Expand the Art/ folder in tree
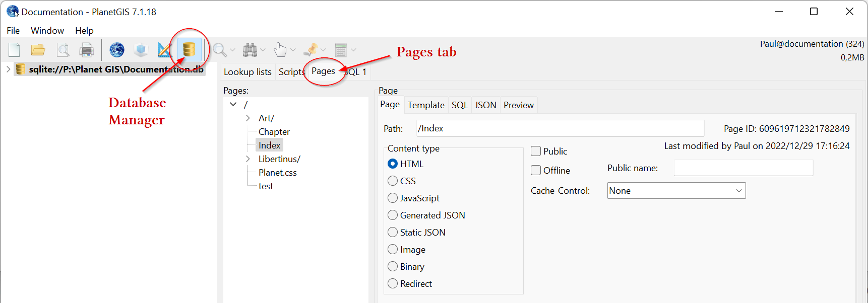This screenshot has height=303, width=868. (x=247, y=118)
